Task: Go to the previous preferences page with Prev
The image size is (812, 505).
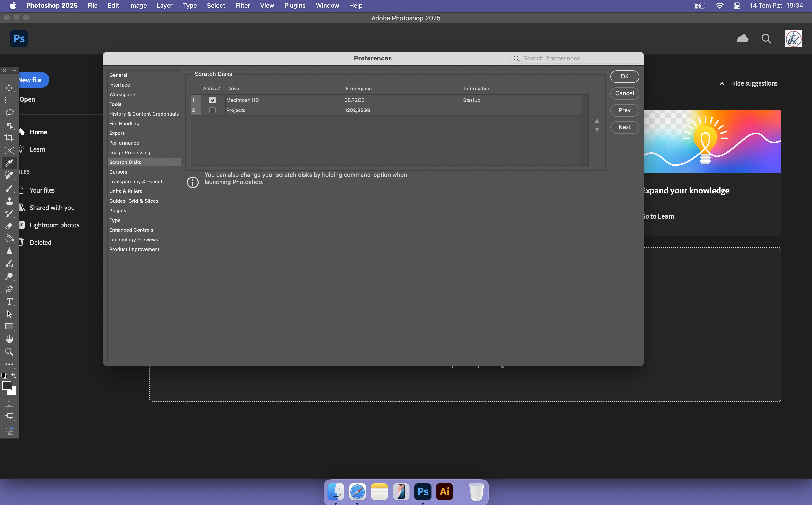Action: [624, 110]
